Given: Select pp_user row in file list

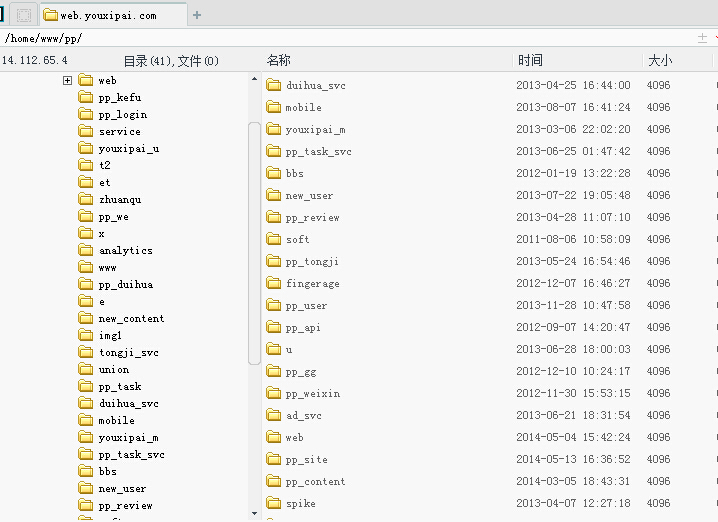Looking at the screenshot, I should [x=488, y=305].
